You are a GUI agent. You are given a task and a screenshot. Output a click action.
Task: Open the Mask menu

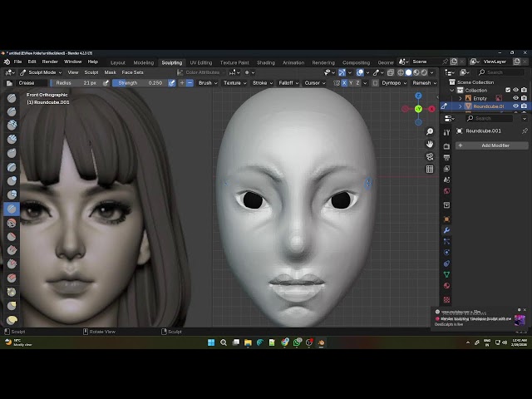pyautogui.click(x=110, y=72)
